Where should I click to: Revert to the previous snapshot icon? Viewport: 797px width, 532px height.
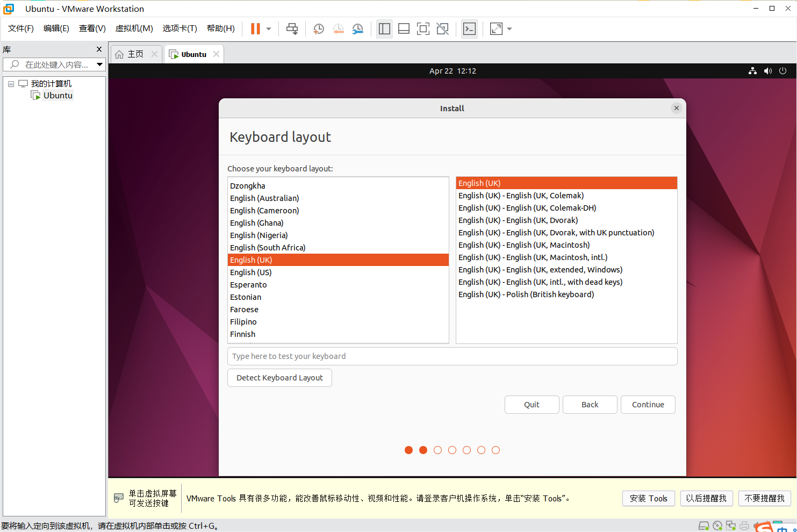point(338,29)
